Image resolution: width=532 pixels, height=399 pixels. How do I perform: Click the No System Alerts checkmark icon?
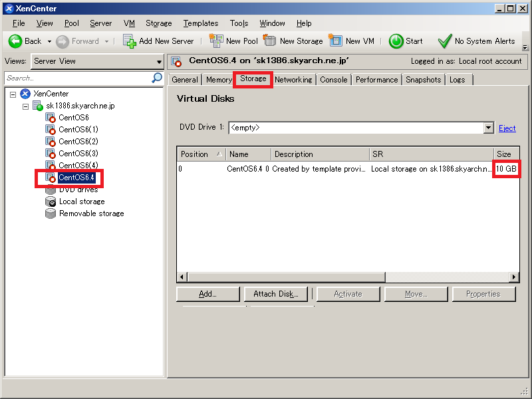point(444,41)
